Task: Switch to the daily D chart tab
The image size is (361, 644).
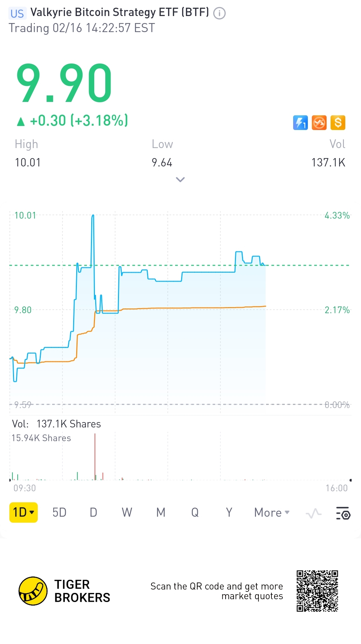Action: pos(93,512)
